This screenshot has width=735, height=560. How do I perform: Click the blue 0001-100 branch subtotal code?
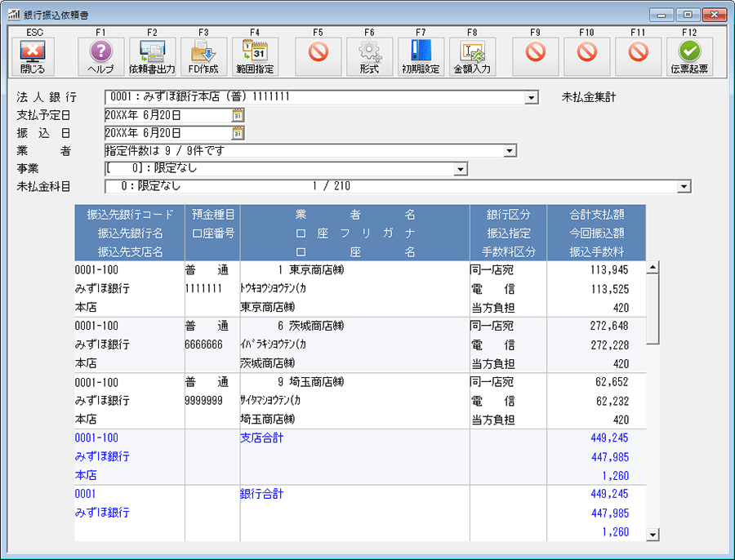click(96, 438)
